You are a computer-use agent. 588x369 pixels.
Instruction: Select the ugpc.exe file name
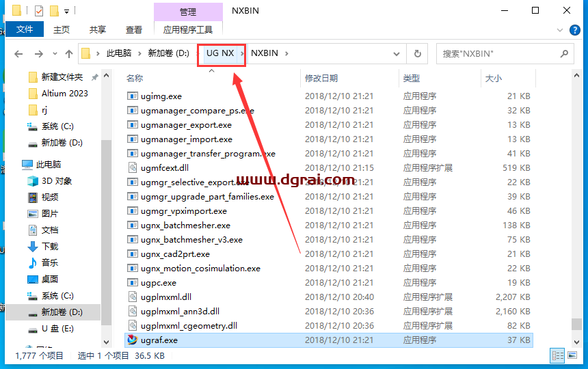(158, 283)
